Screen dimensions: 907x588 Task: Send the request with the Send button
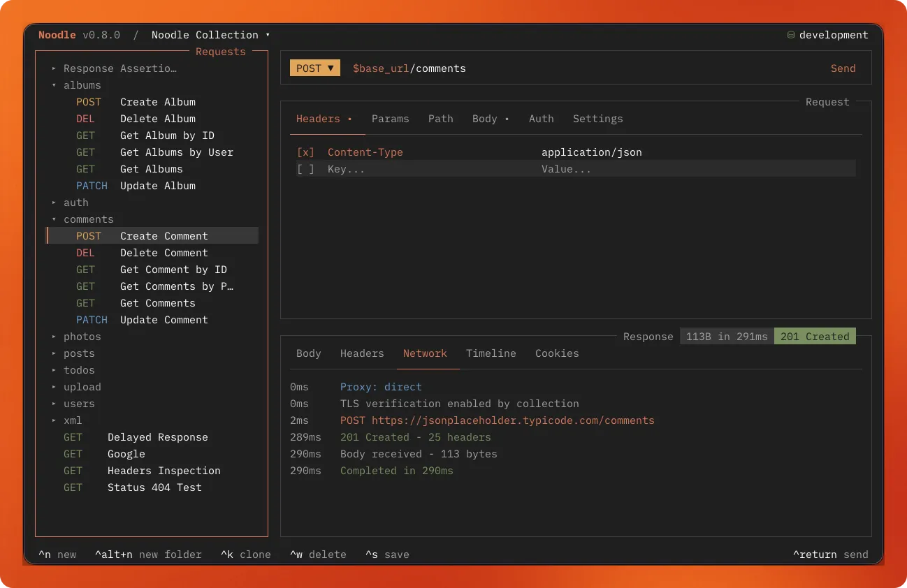pos(843,68)
